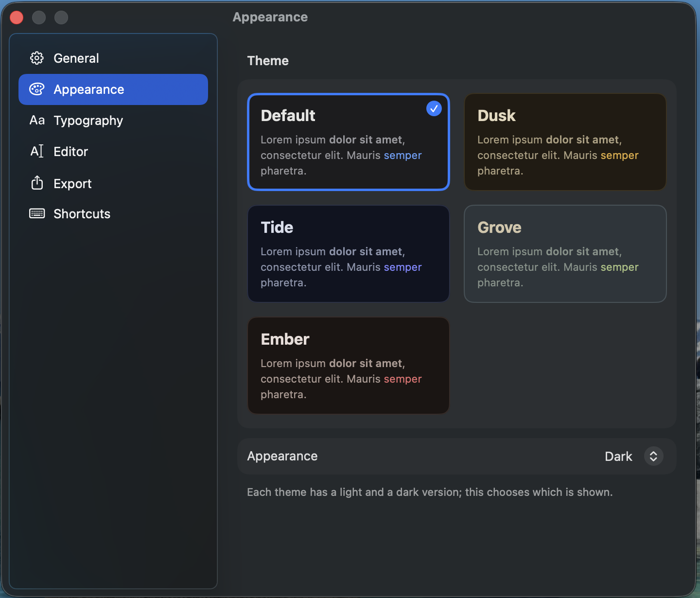Click the Theme section heading
Viewport: 700px width, 598px height.
coord(268,61)
